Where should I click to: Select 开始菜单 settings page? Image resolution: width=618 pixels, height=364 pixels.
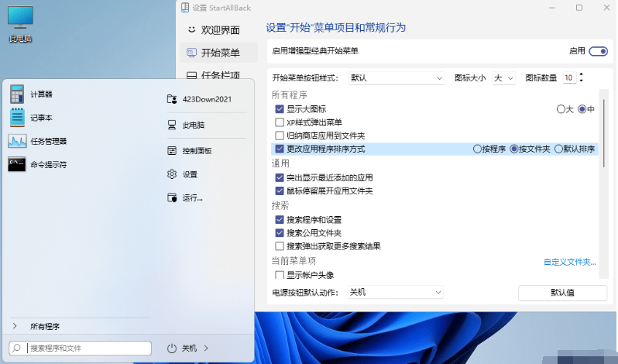[218, 53]
